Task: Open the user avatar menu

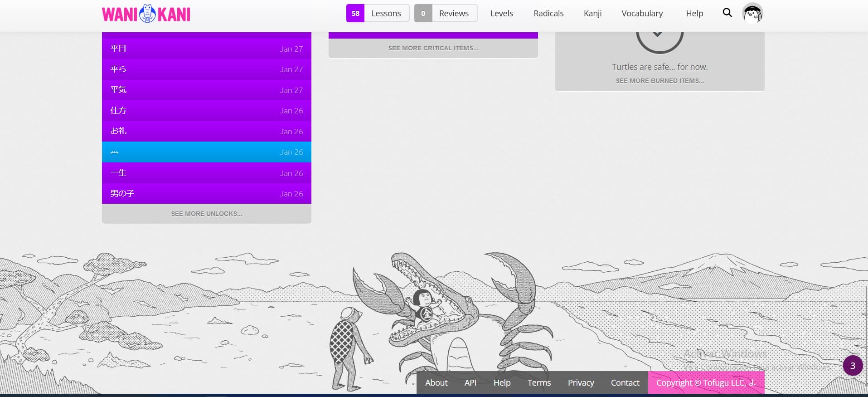Action: 752,13
